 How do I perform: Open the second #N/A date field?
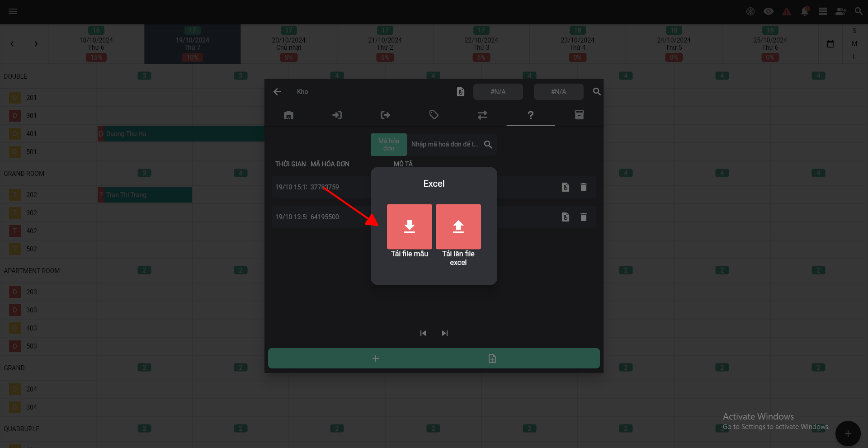coord(559,92)
